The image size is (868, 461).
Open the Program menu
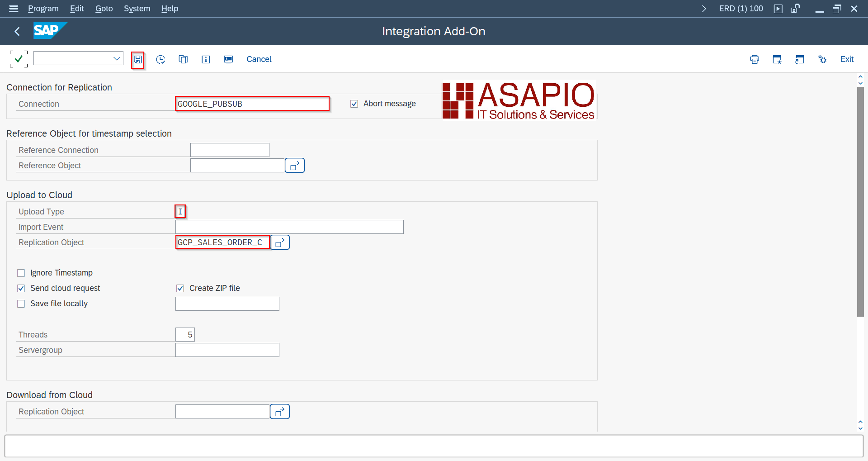coord(43,9)
